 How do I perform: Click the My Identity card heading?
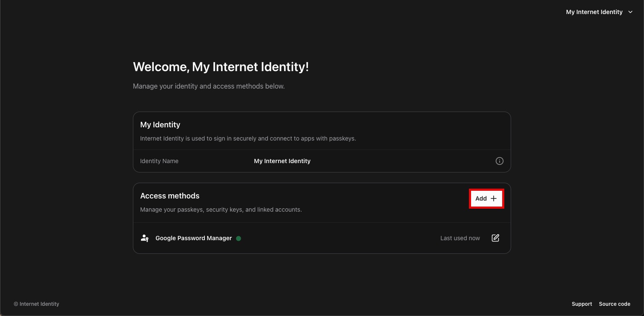(160, 124)
